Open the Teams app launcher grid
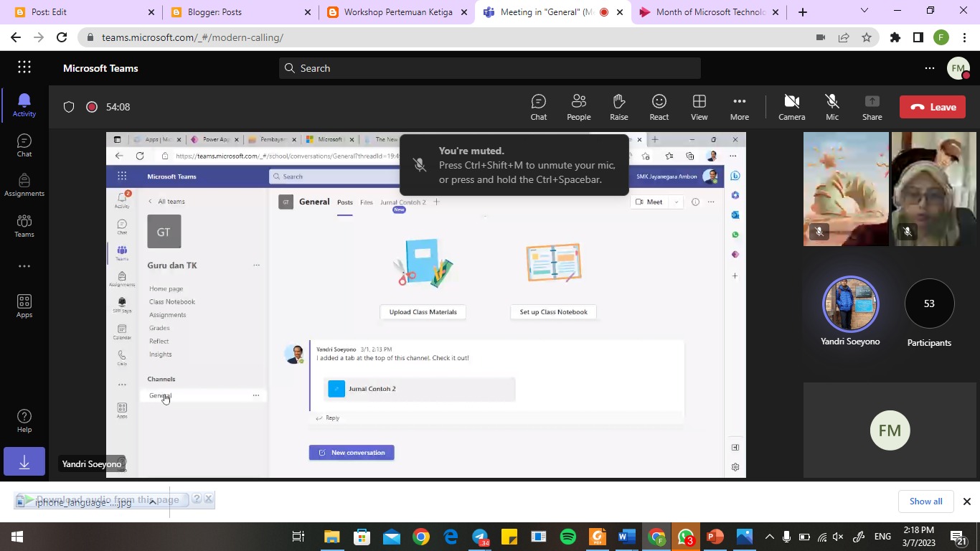 (24, 67)
